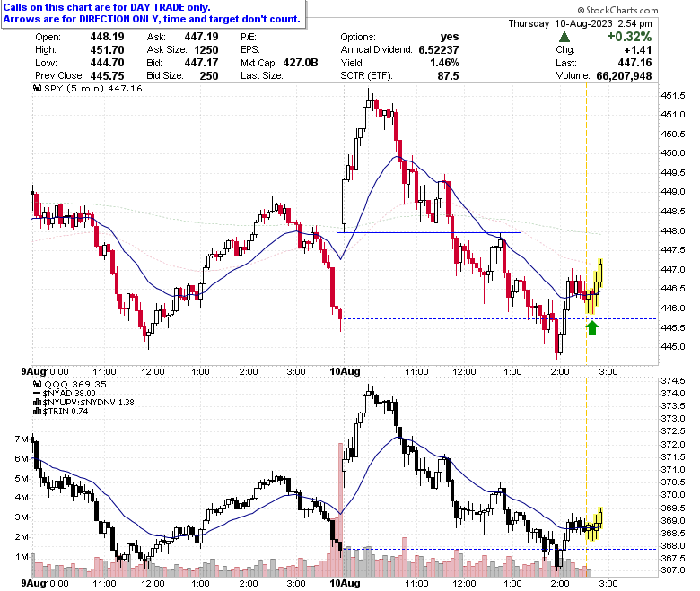The width and height of the screenshot is (700, 591).
Task: Click the $NYAD 38.00 legend text
Action: (69, 394)
